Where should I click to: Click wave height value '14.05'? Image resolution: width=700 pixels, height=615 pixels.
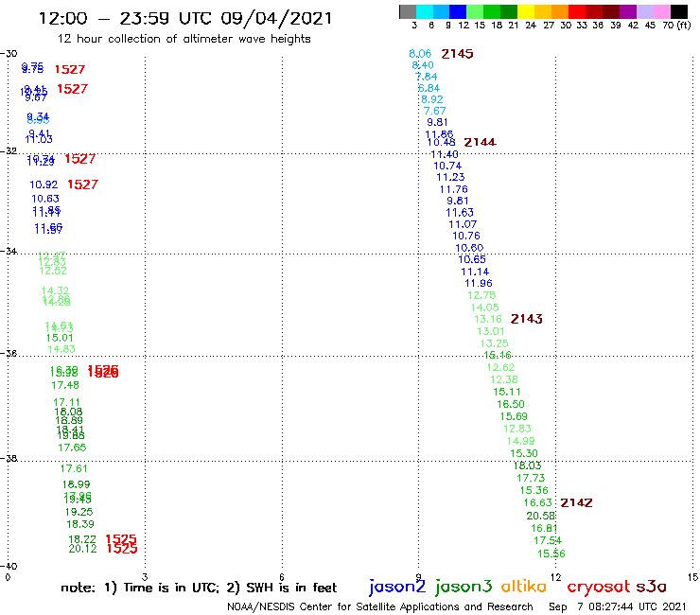coord(485,307)
